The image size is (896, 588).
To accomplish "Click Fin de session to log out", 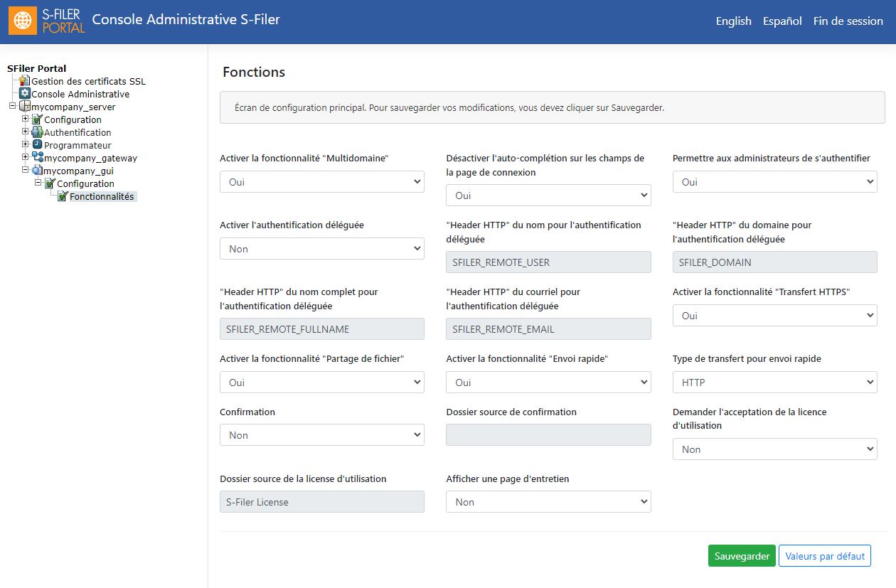I will click(848, 21).
